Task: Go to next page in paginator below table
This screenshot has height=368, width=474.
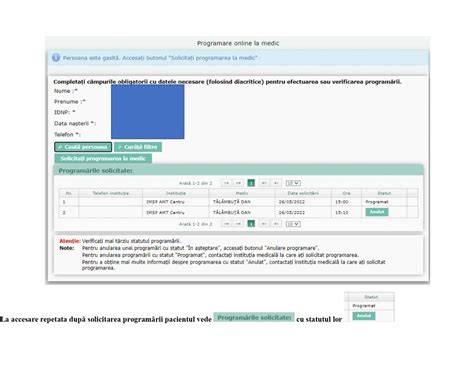Action: click(264, 224)
